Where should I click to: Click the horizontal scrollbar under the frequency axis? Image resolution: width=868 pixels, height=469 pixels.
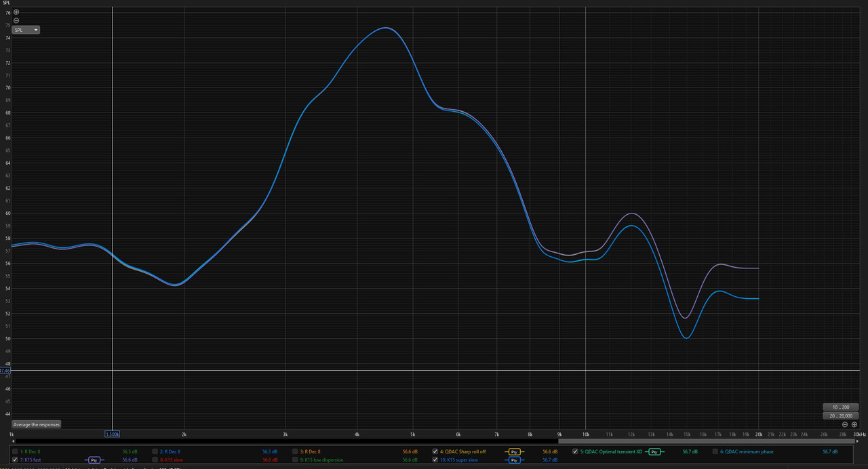pyautogui.click(x=434, y=441)
